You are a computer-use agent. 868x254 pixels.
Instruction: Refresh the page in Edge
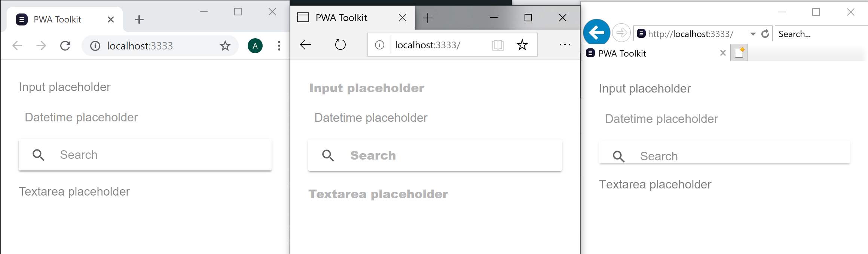tap(340, 45)
